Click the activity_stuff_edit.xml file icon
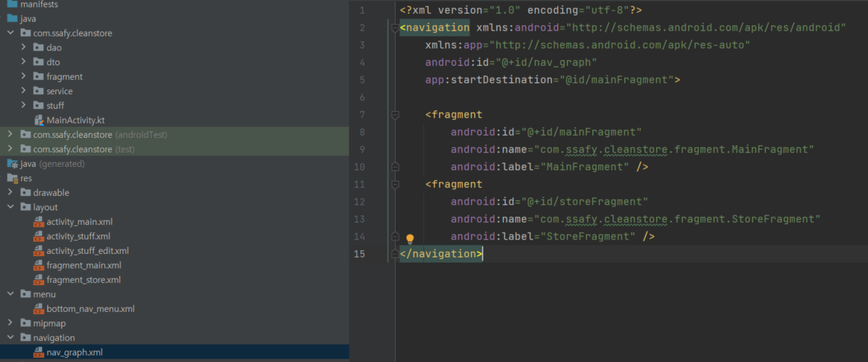Viewport: 868px width, 362px height. 38,251
